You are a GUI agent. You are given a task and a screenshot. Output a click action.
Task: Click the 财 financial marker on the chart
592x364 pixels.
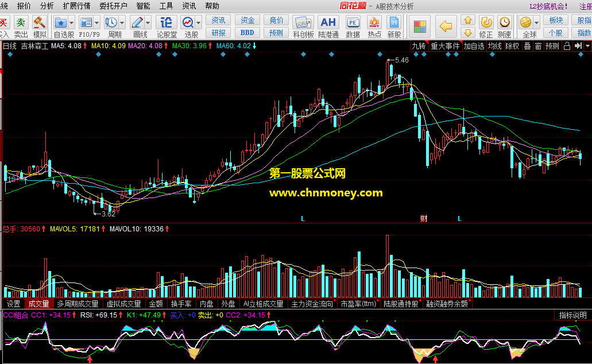[424, 218]
